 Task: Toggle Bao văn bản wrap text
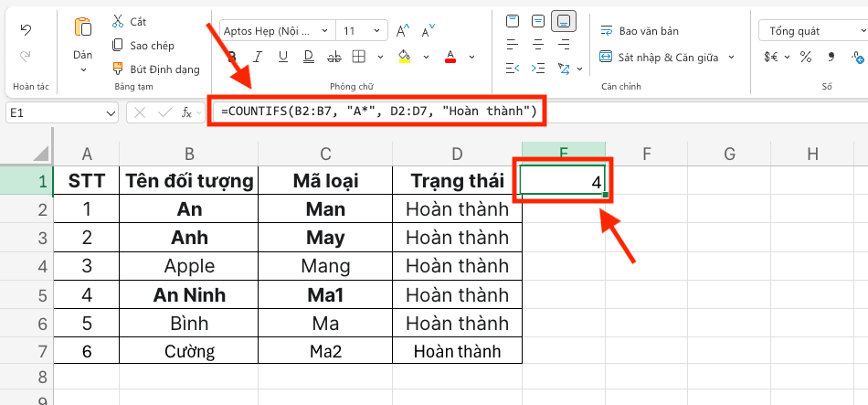click(640, 31)
